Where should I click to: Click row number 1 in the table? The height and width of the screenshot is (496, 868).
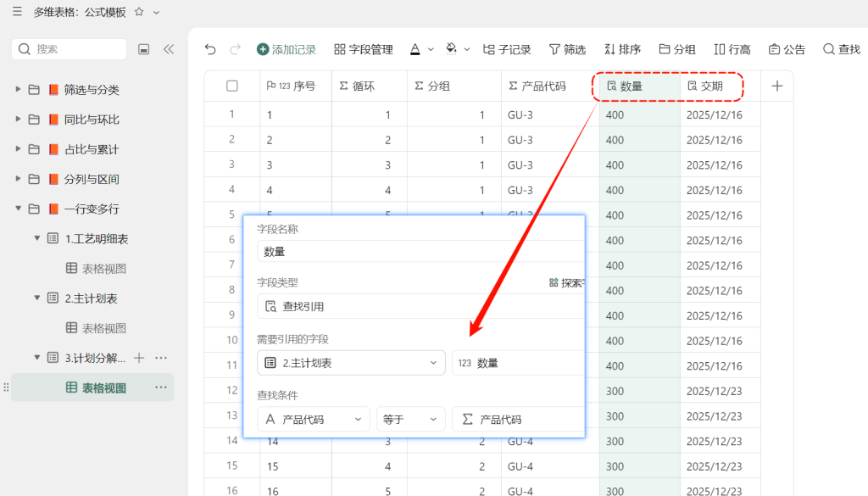click(x=232, y=114)
